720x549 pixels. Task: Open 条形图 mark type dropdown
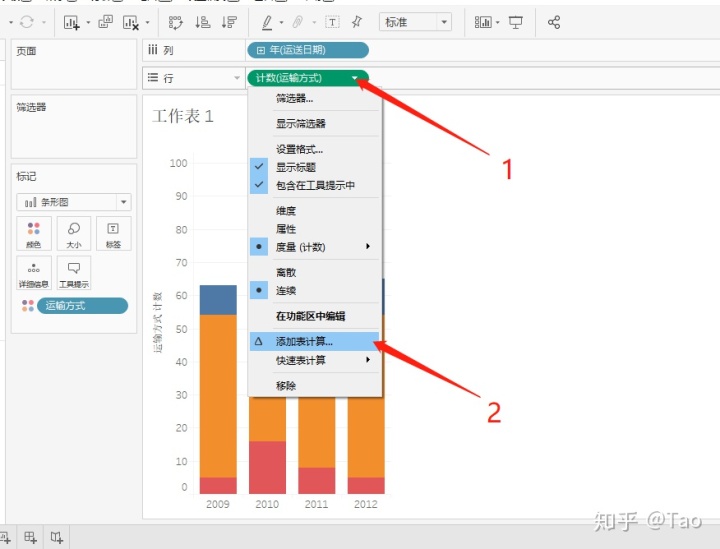pos(74,202)
